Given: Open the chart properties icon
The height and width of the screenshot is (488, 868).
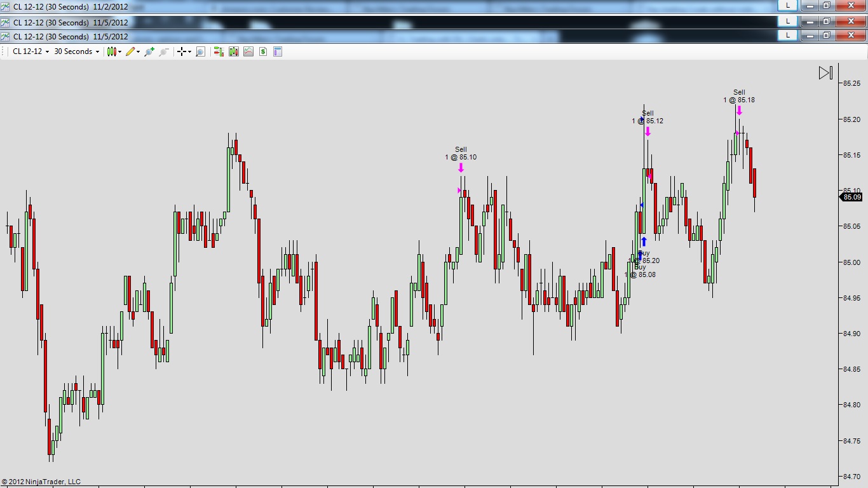Looking at the screenshot, I should (x=278, y=51).
